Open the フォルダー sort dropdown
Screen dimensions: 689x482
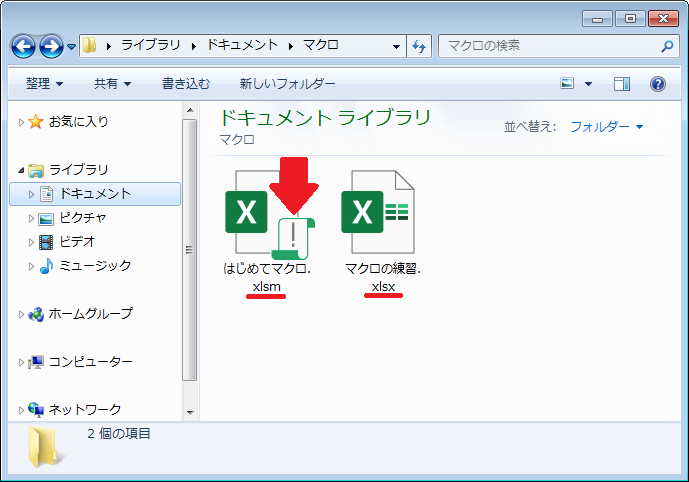pyautogui.click(x=606, y=127)
